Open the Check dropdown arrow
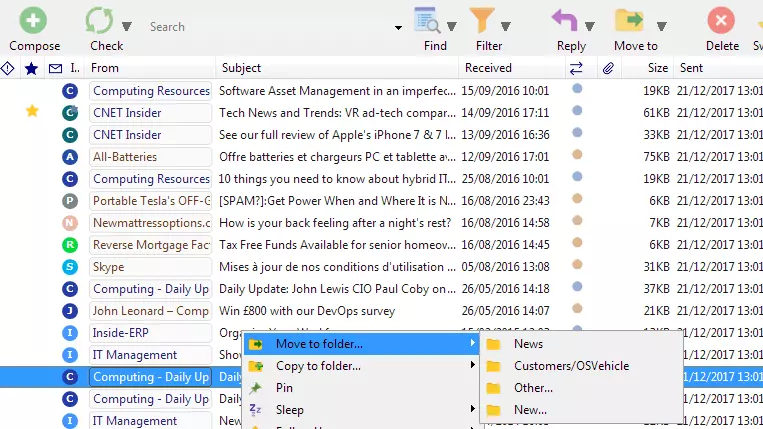The image size is (763, 429). 126,27
